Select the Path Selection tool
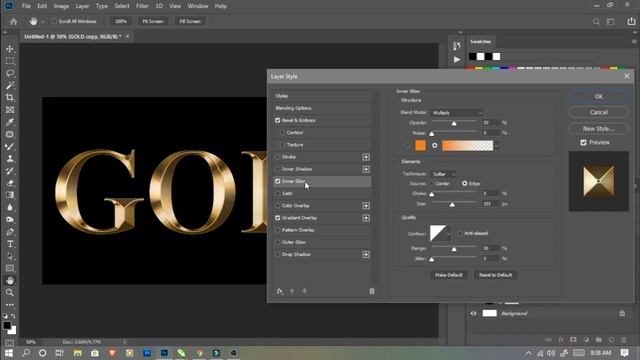Viewport: 640px width, 360px height. coord(10,256)
